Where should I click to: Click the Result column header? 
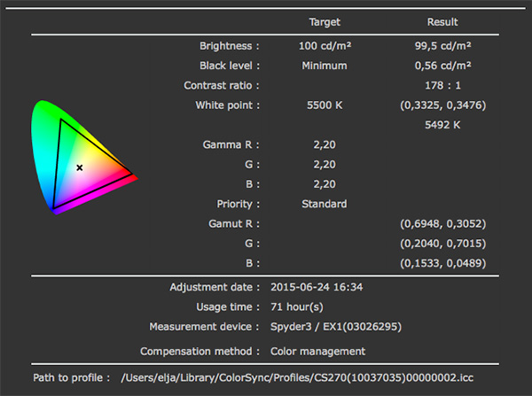pos(442,22)
